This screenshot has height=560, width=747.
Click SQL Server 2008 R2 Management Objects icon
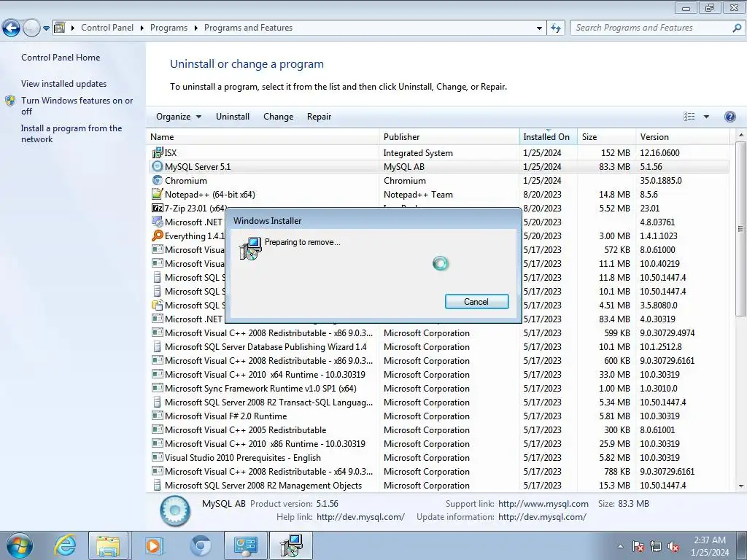pyautogui.click(x=158, y=485)
